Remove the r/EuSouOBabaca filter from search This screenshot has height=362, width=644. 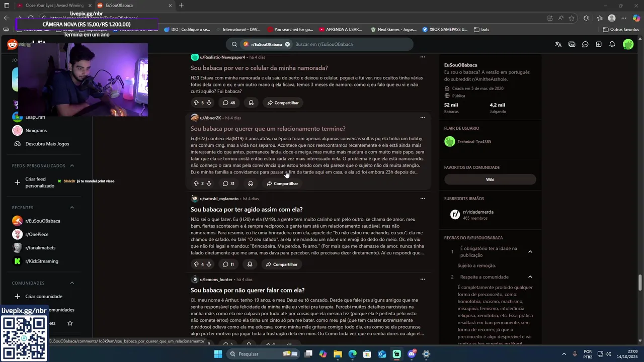pyautogui.click(x=287, y=44)
